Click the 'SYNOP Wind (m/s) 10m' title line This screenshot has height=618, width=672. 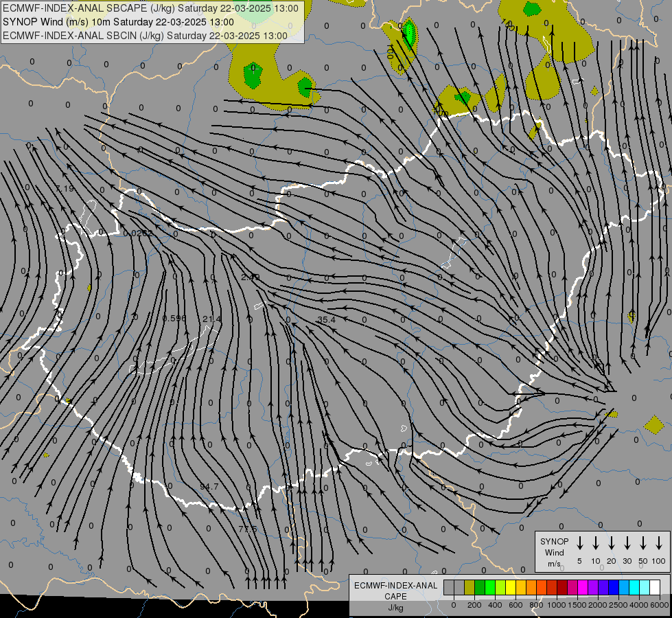118,22
